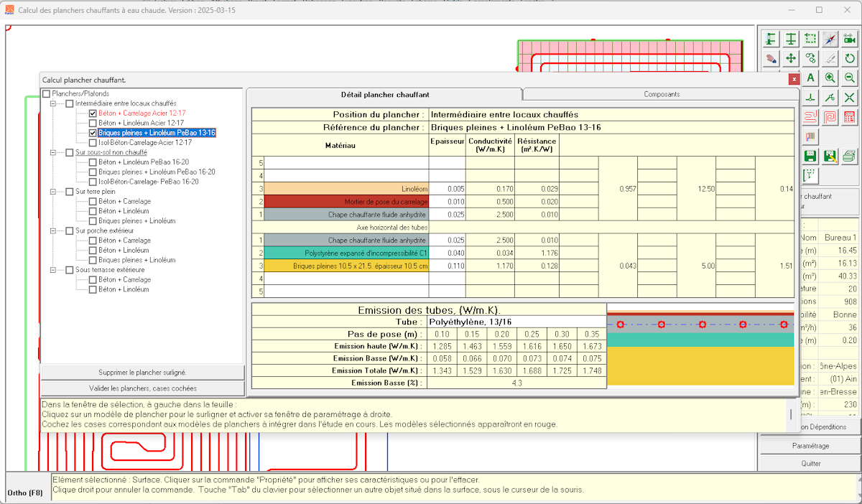Uncheck Béton + Carrelage Acier 12-17 checkbox
The image size is (862, 504).
93,113
